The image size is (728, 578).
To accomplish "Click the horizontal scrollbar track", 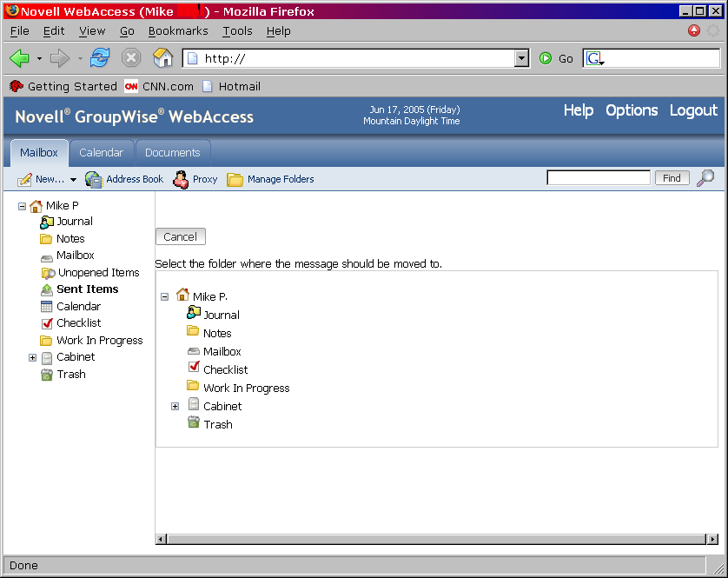I will point(436,539).
